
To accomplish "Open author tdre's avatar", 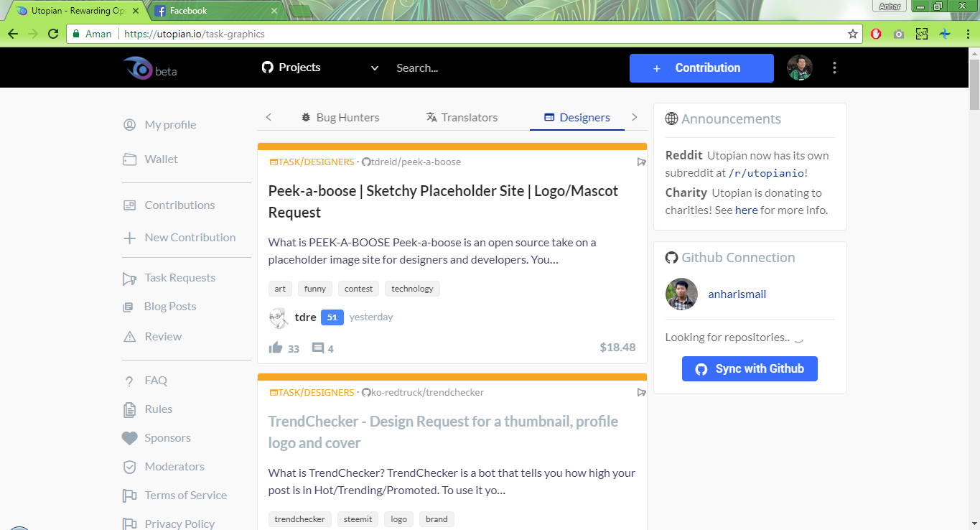I will 279,317.
